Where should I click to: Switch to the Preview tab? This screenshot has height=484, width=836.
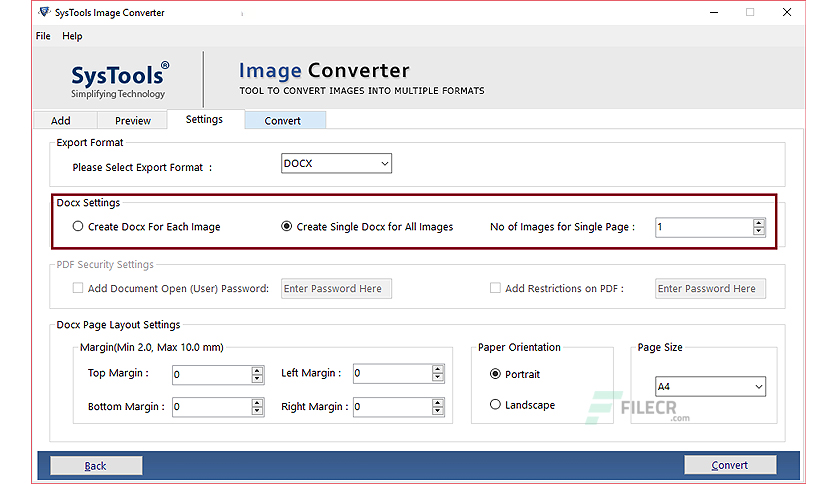(133, 120)
